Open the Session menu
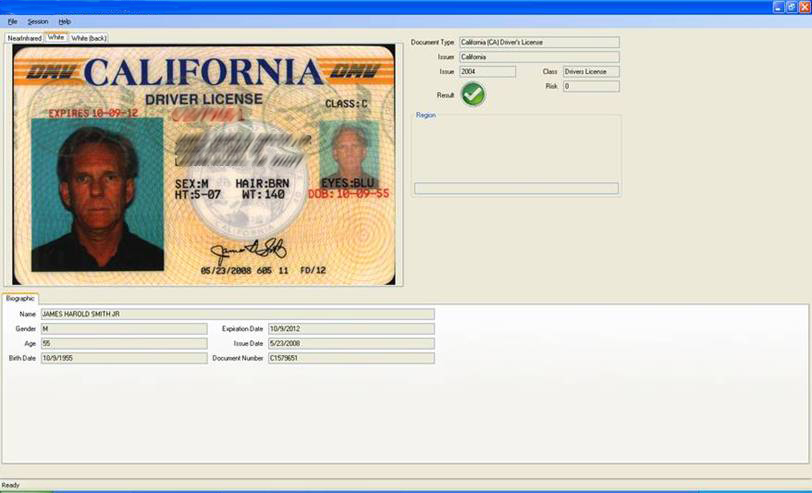Image resolution: width=812 pixels, height=493 pixels. [38, 22]
